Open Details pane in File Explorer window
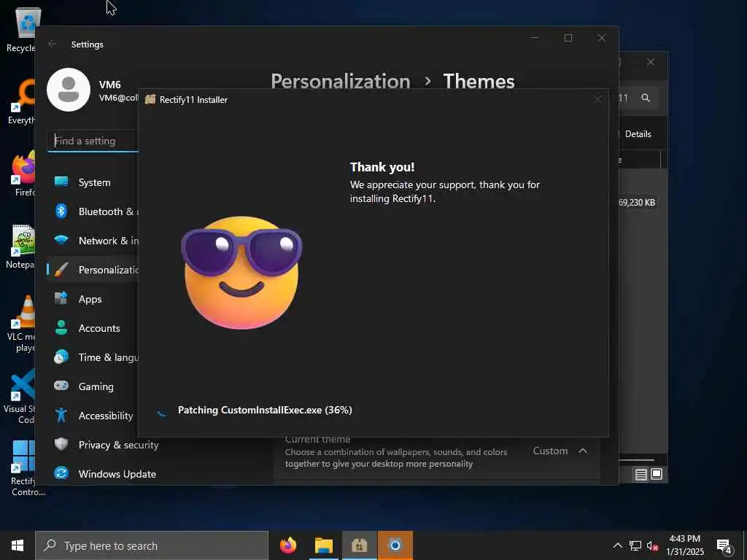 click(x=638, y=134)
